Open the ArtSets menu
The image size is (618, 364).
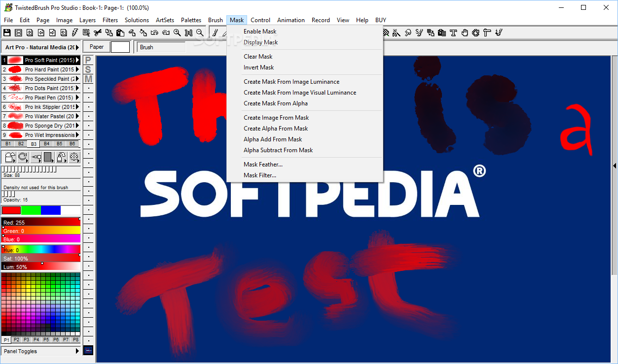pyautogui.click(x=165, y=20)
